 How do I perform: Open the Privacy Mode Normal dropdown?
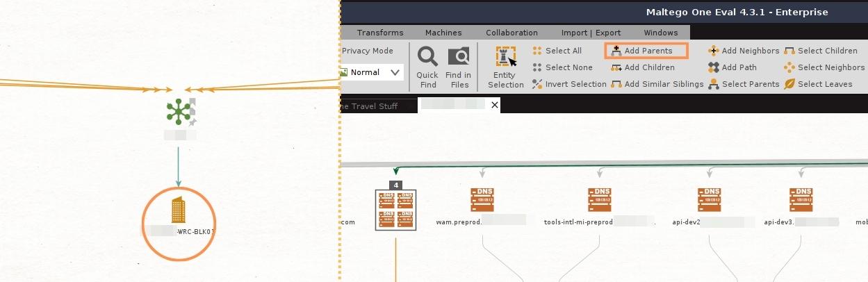pos(395,72)
